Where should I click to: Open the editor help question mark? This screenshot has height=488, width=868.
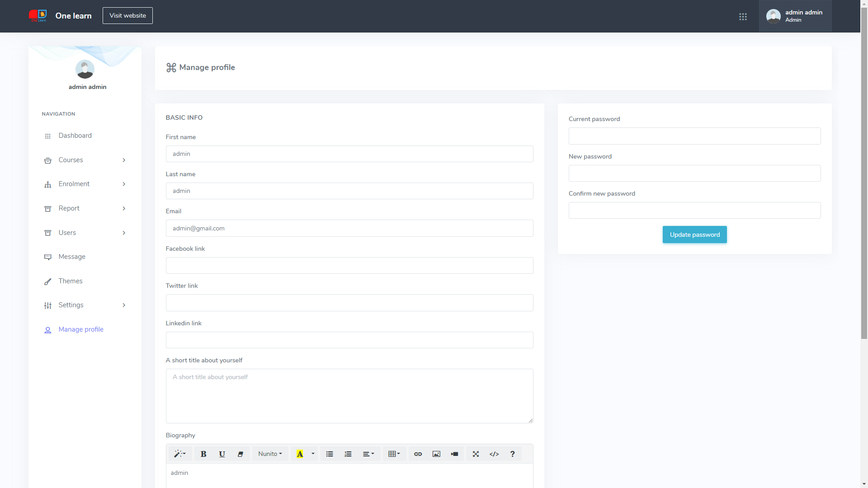pyautogui.click(x=512, y=454)
